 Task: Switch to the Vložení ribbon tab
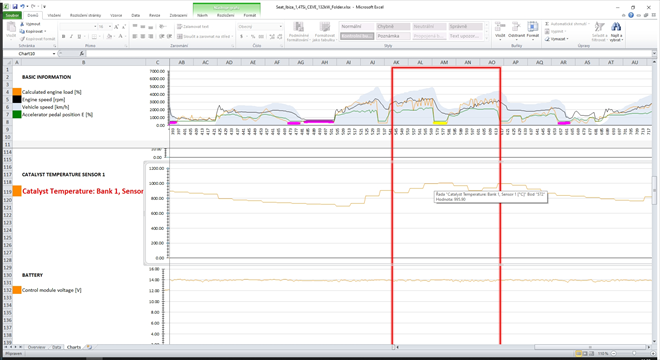tap(54, 15)
